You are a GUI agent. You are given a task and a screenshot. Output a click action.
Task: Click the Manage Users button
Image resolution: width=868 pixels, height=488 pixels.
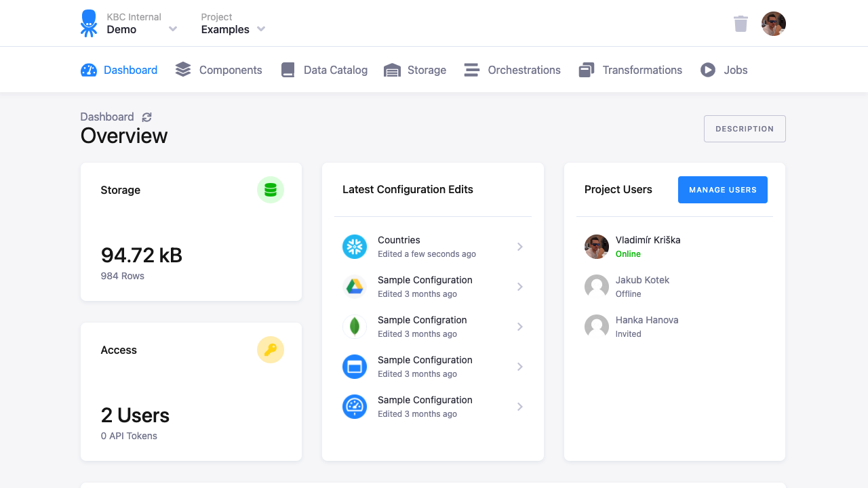pos(722,190)
